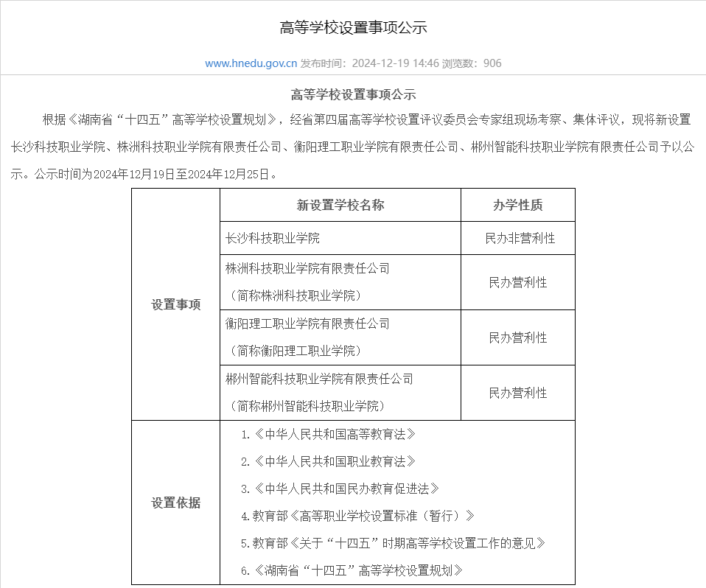Click the table header 办学性质
The width and height of the screenshot is (706, 588).
(517, 205)
